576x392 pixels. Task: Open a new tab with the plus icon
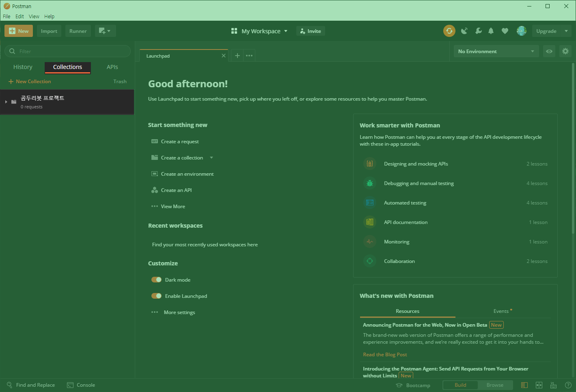click(x=237, y=56)
